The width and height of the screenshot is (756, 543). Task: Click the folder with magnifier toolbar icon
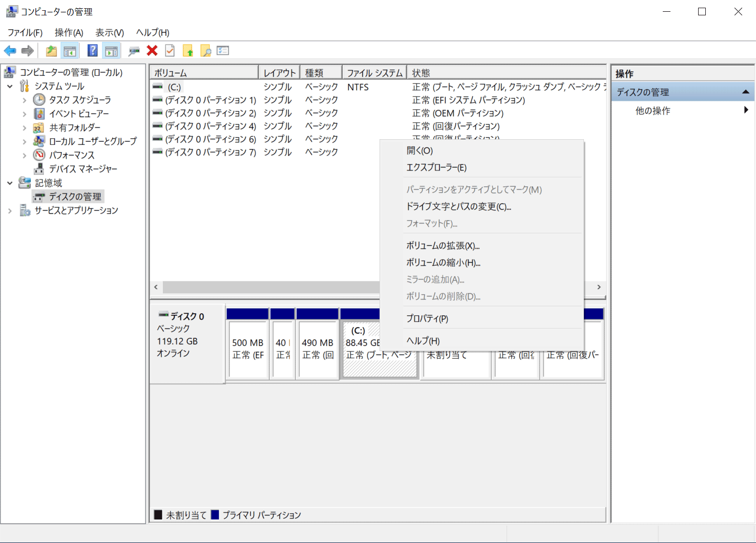coord(206,51)
